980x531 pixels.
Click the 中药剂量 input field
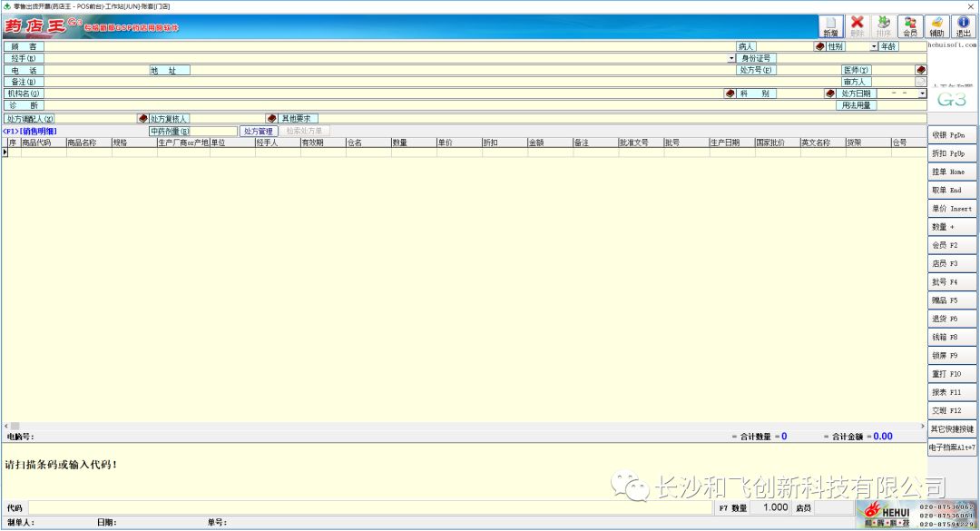coord(214,132)
